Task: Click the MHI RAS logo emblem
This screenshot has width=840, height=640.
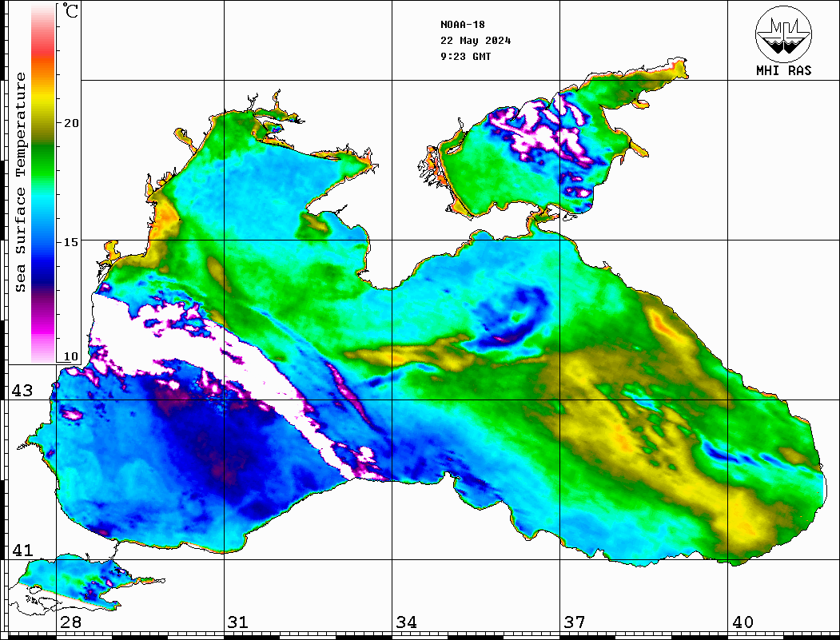Action: pyautogui.click(x=783, y=34)
